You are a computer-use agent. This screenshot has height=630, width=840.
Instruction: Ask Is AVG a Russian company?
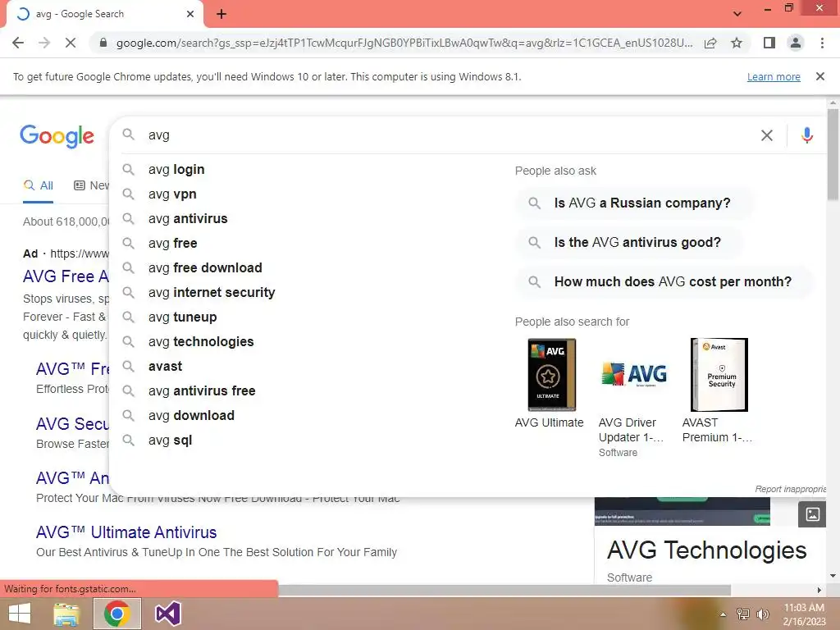tap(634, 203)
